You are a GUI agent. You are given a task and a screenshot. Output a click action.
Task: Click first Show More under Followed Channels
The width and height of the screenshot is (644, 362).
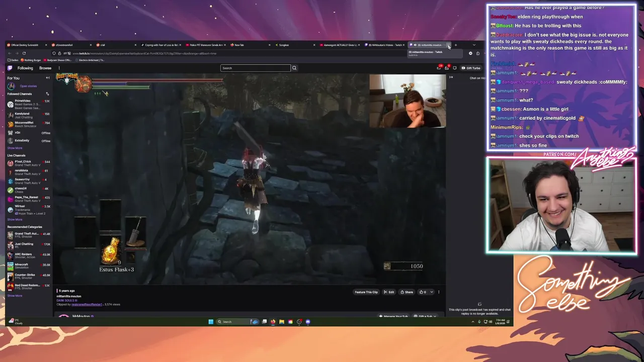click(x=15, y=148)
